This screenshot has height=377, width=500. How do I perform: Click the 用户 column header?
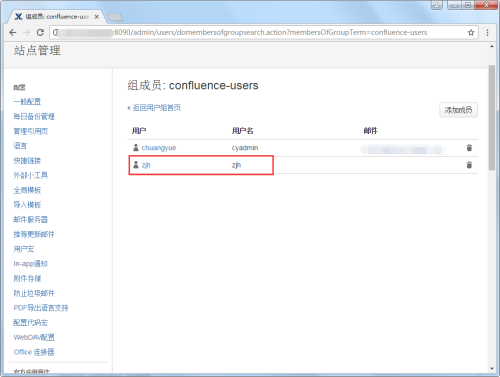point(139,131)
